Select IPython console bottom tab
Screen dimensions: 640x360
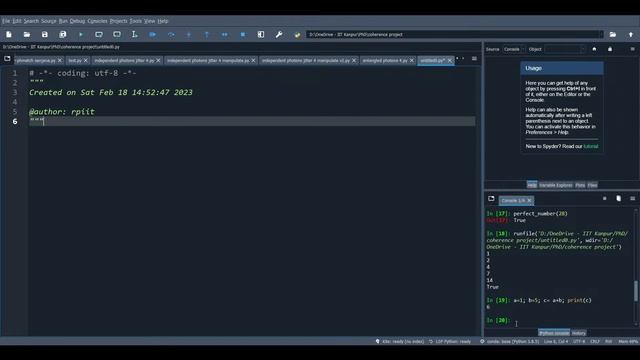554,333
